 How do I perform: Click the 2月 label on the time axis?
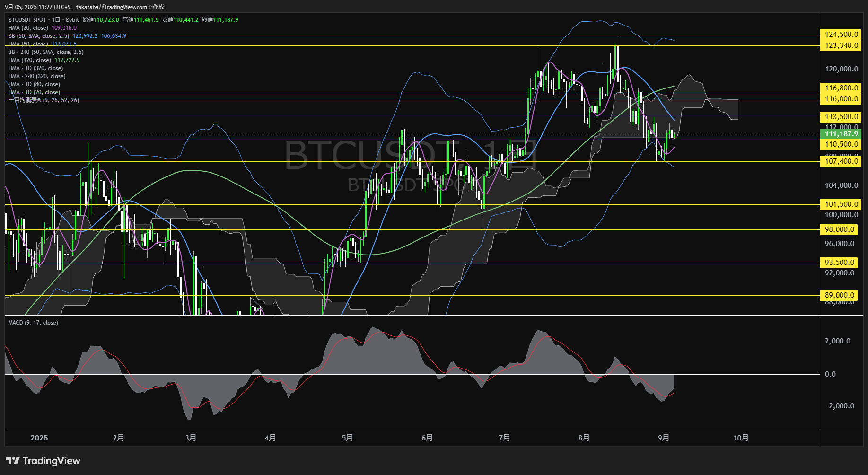pyautogui.click(x=119, y=438)
